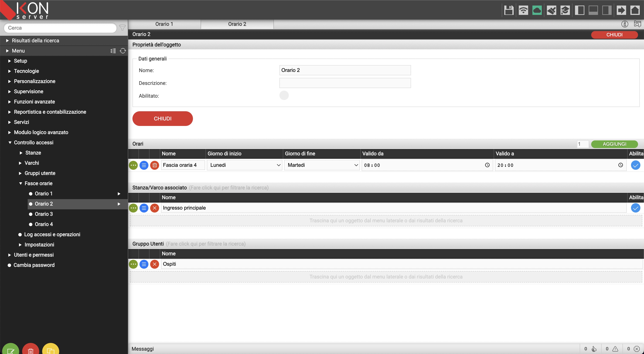Click the hand pointer messages icon

tap(594, 349)
